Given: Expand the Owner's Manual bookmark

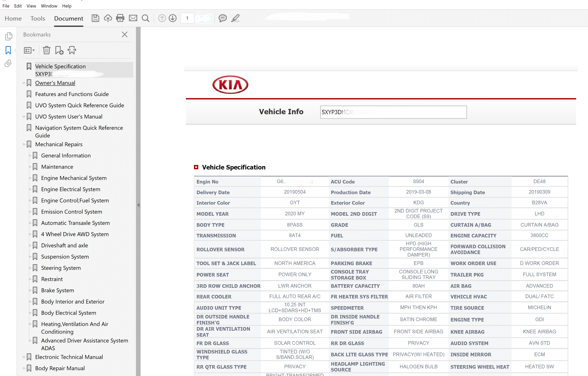Looking at the screenshot, I should click(24, 83).
